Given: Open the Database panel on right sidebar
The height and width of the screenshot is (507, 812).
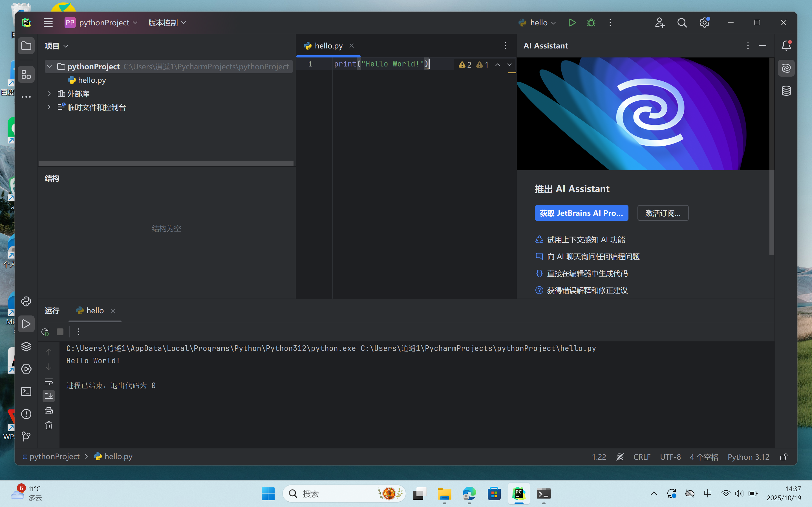Looking at the screenshot, I should pos(787,90).
